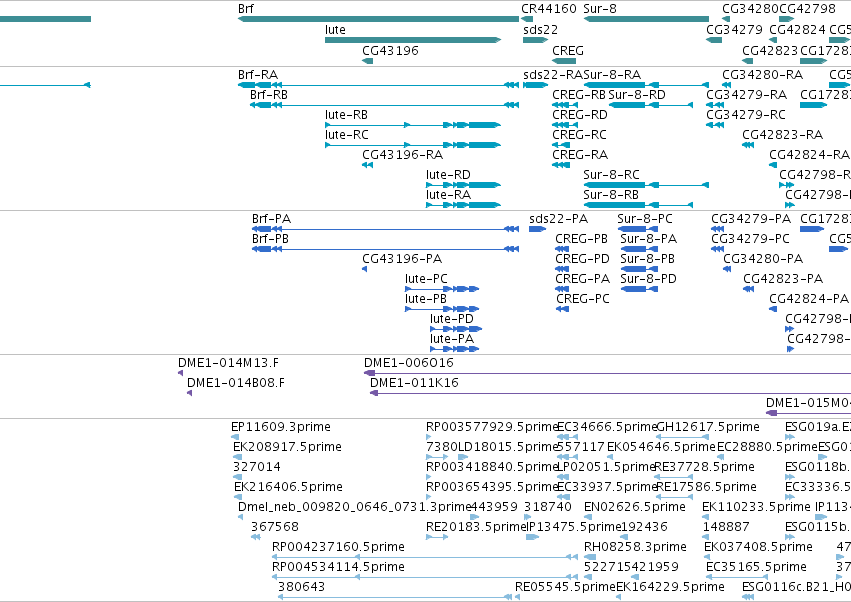Click the CREG gene label

pyautogui.click(x=568, y=50)
